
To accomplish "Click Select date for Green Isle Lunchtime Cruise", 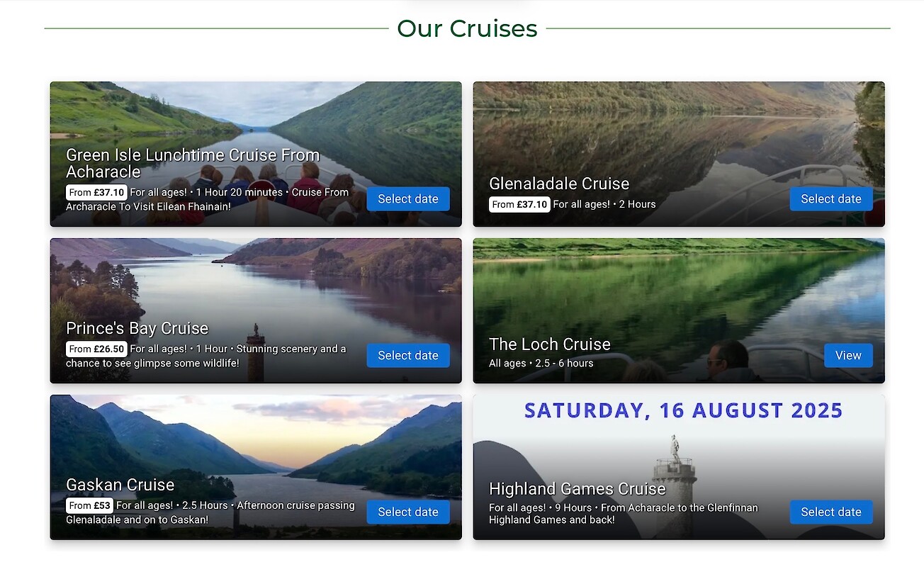I will point(407,199).
